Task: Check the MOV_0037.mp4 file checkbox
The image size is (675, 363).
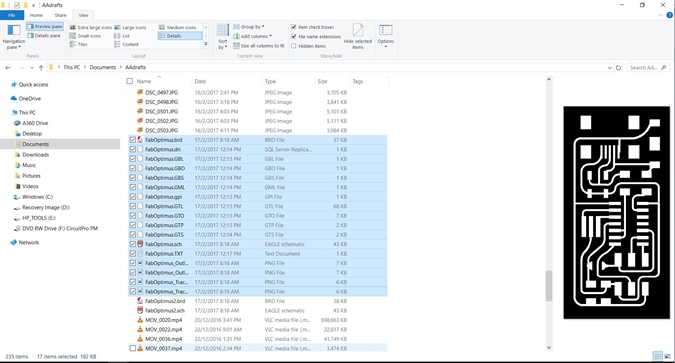Action: pos(133,348)
